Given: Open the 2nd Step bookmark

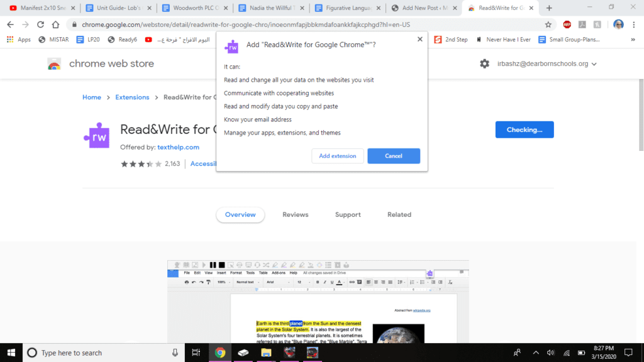Looking at the screenshot, I should coord(451,40).
